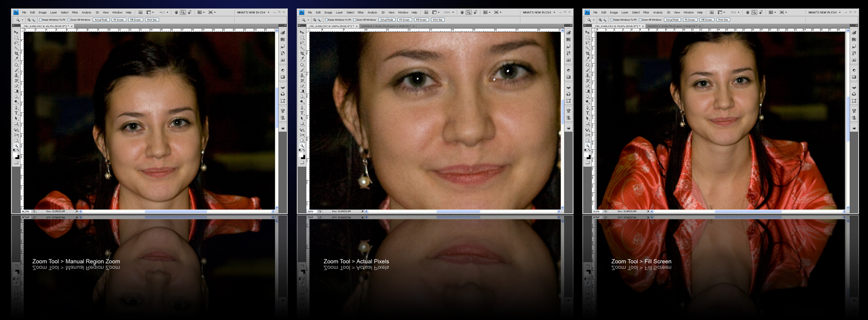This screenshot has width=868, height=320.
Task: Check Zoom All Windows in the middle window
Action: 355,20
